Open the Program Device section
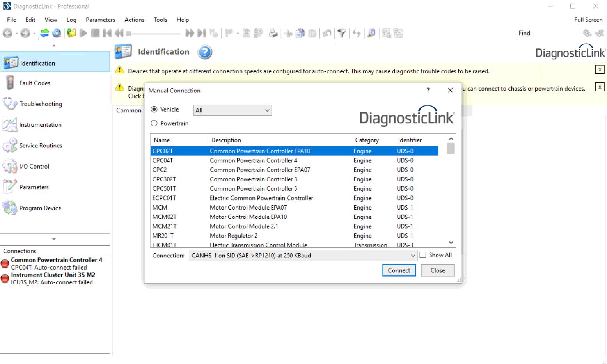 pos(40,208)
